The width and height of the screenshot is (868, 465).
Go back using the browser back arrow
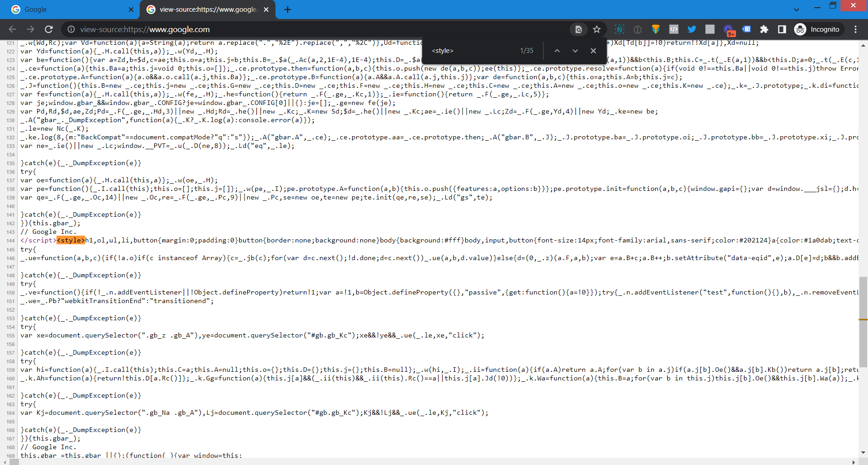pyautogui.click(x=12, y=29)
